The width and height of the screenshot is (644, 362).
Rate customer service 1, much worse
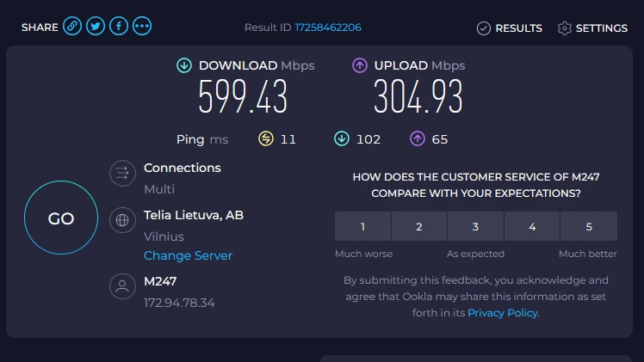pos(362,227)
